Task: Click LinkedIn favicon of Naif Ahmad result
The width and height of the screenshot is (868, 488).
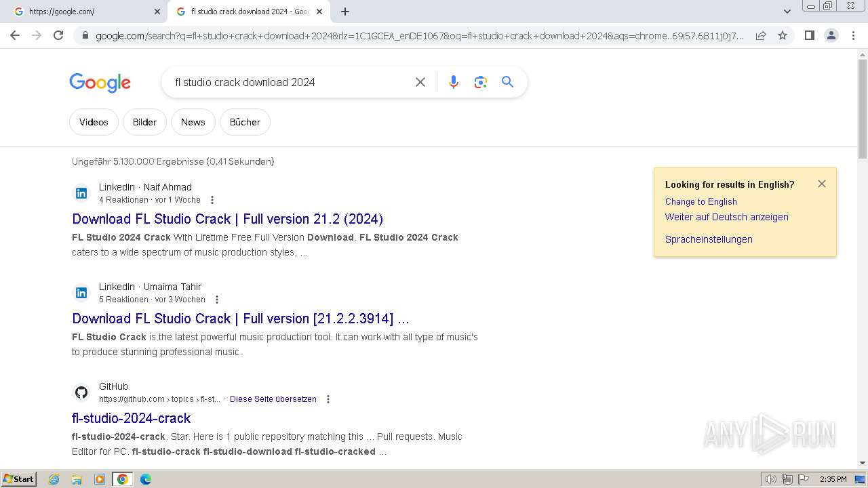Action: tap(81, 193)
